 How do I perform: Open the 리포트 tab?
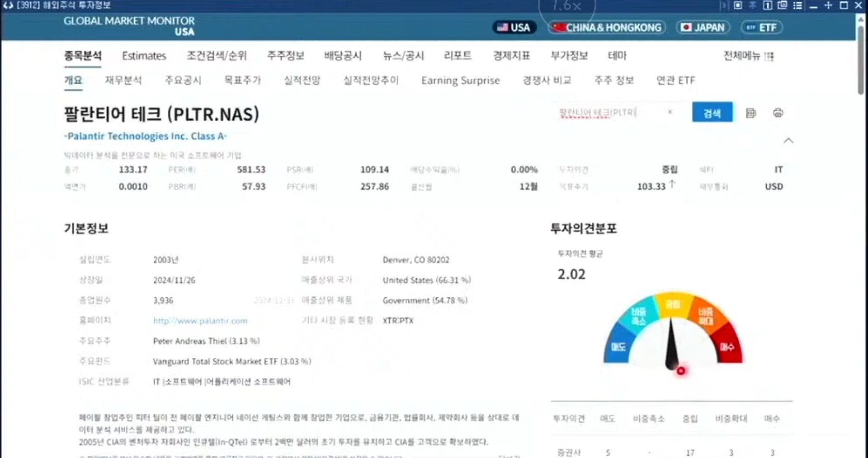[458, 56]
